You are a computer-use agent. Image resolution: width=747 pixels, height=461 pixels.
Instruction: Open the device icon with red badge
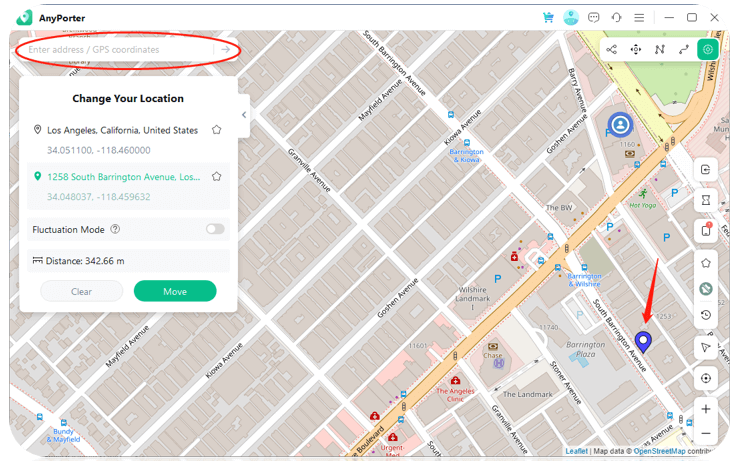click(706, 230)
